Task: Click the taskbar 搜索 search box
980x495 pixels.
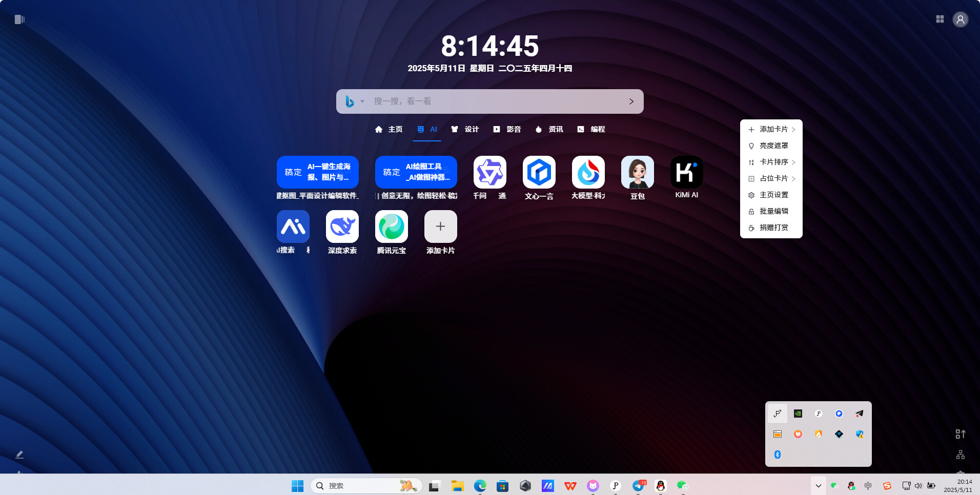Action: 366,486
